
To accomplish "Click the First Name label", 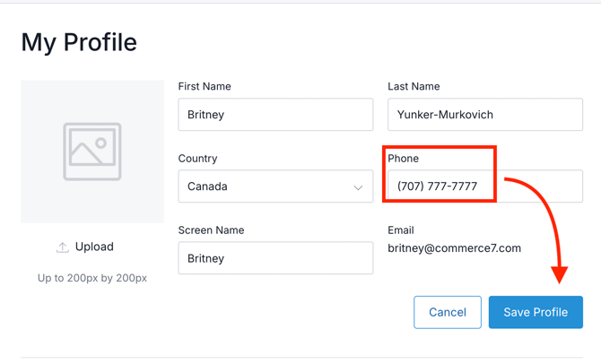I will pyautogui.click(x=205, y=86).
